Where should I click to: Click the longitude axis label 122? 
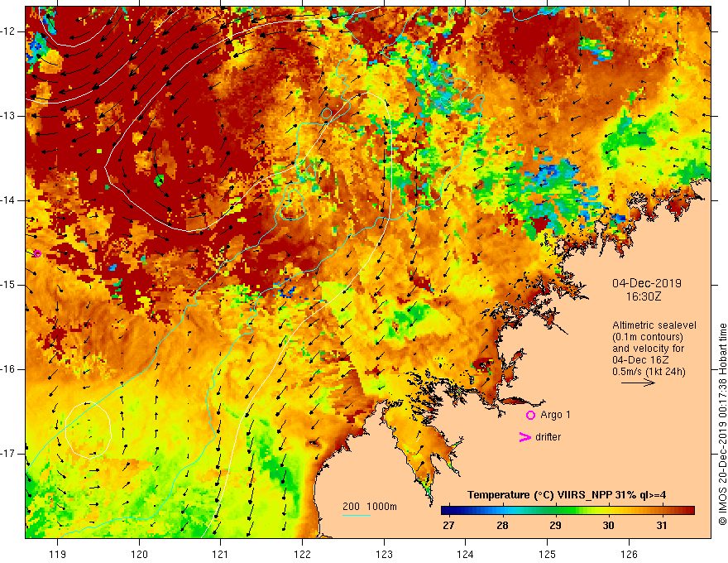(302, 554)
